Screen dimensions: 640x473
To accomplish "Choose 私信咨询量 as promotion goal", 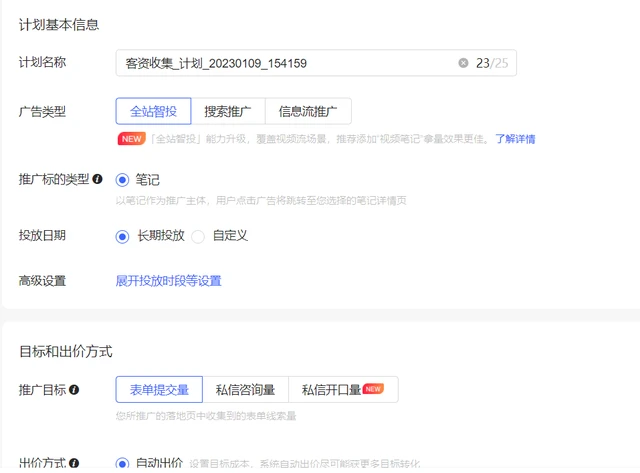I will coord(245,389).
